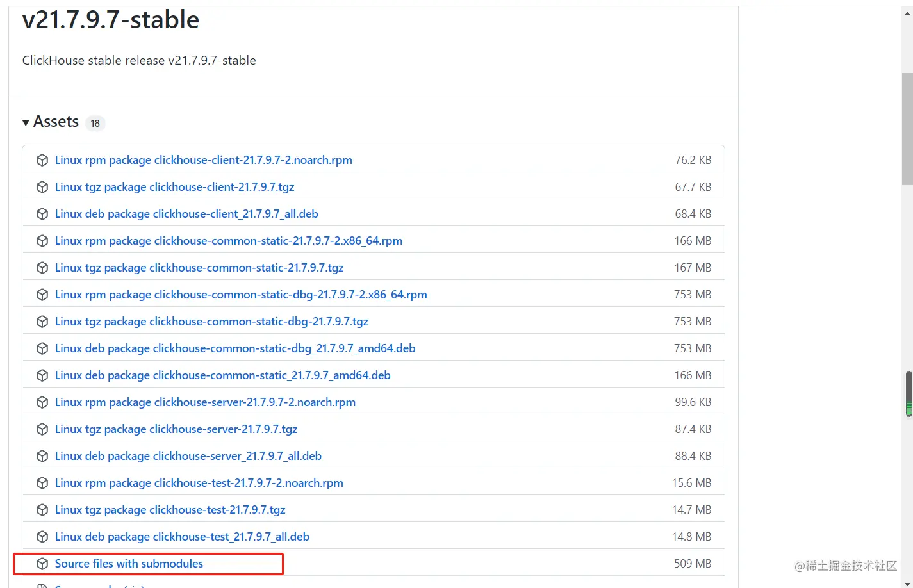Download clickhouse-test-21.7.9.7.tgz package

170,510
